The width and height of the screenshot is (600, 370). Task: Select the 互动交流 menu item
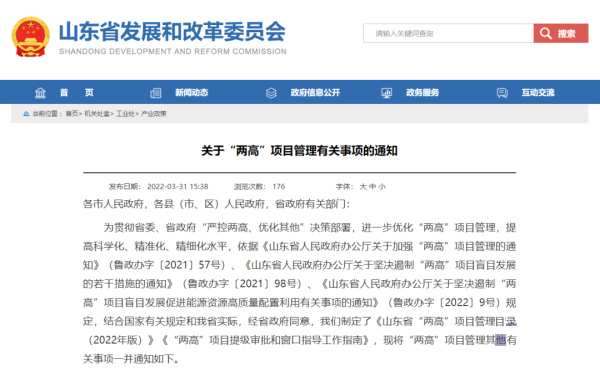(x=538, y=93)
